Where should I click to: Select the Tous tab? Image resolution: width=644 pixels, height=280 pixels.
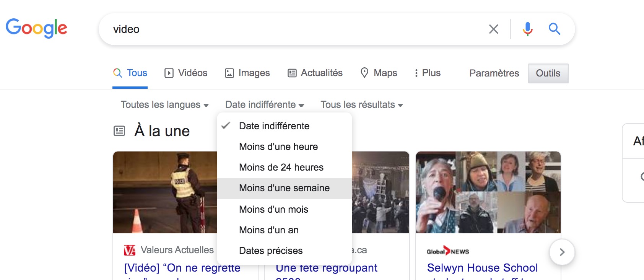pyautogui.click(x=130, y=73)
